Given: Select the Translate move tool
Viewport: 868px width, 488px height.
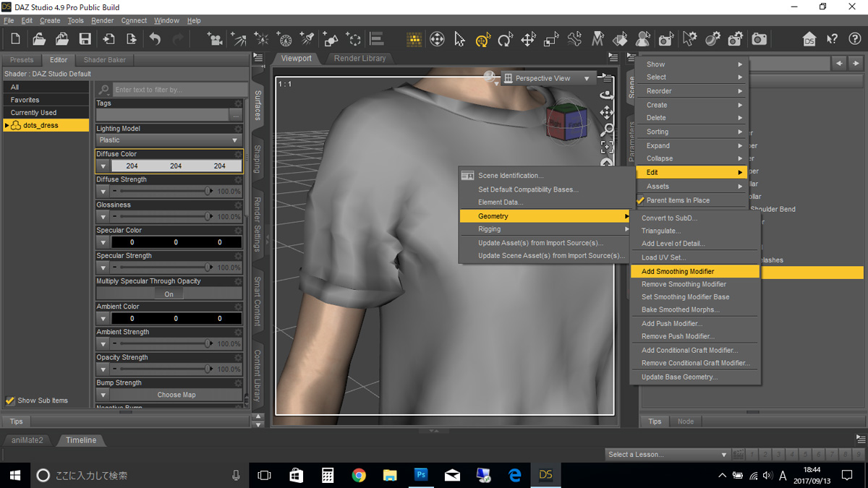Looking at the screenshot, I should (529, 39).
